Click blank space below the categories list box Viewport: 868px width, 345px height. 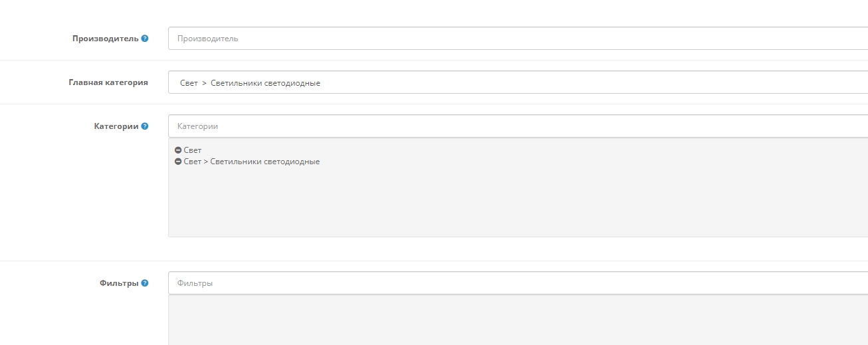(x=517, y=249)
